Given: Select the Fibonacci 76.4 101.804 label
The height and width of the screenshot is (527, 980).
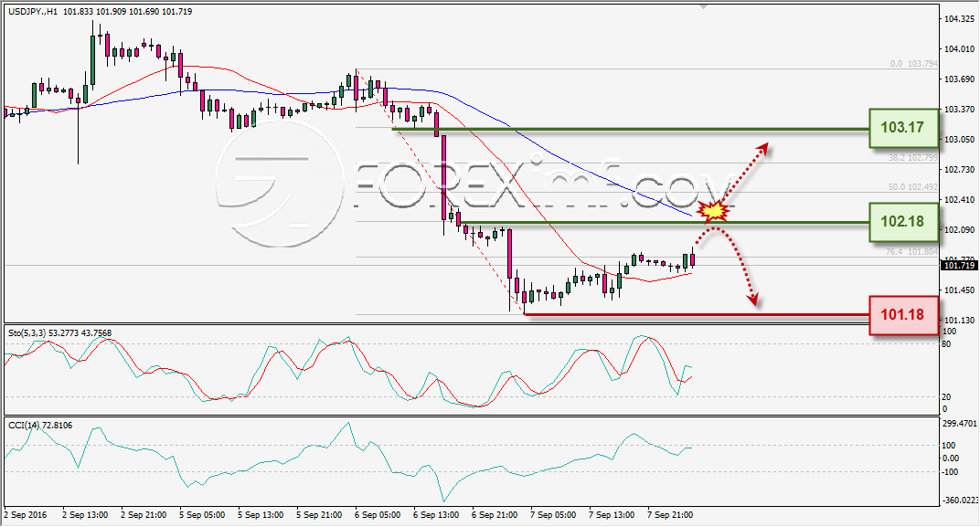Looking at the screenshot, I should 911,252.
